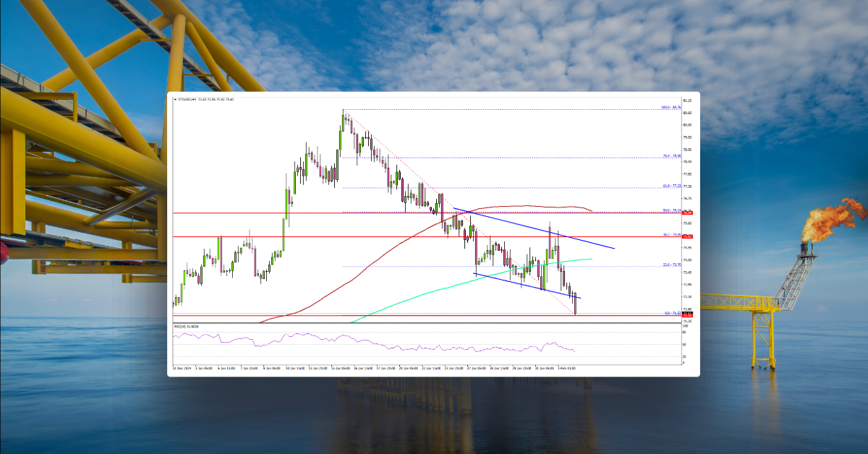The width and height of the screenshot is (868, 454).
Task: Expand the XTI/USD symbol dropdown arrow
Action: (x=174, y=99)
